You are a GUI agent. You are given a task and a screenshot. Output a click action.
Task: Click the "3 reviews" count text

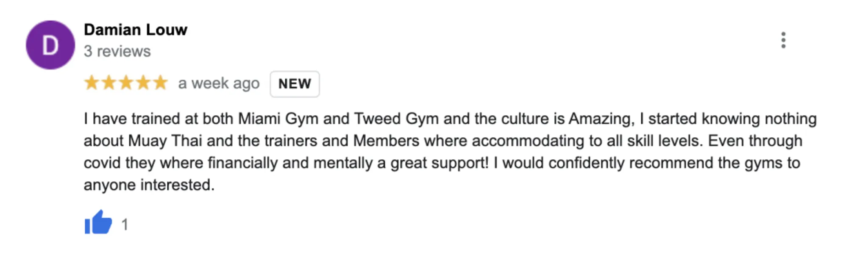(x=117, y=51)
